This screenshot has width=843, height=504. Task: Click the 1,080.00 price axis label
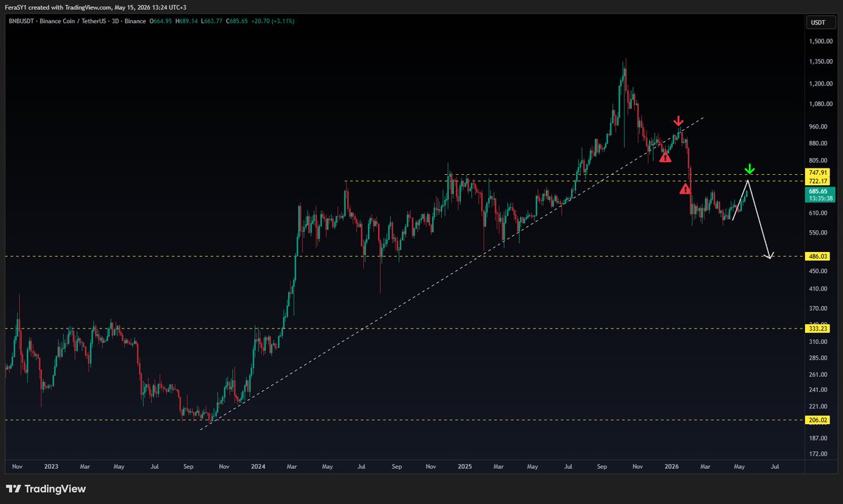819,105
